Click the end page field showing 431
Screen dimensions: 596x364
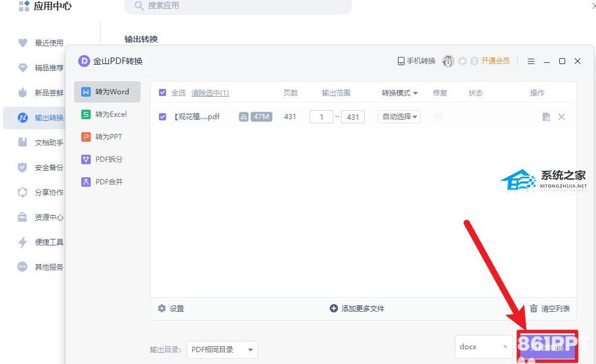tap(353, 117)
